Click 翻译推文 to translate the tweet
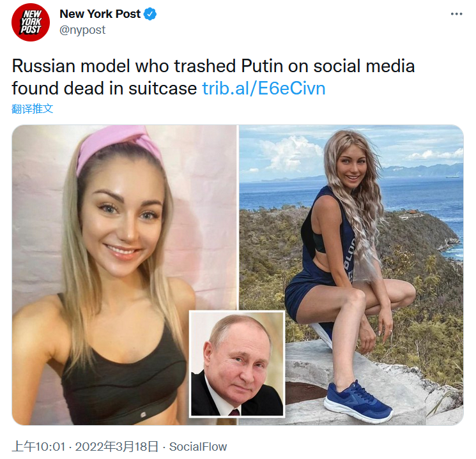Image resolution: width=476 pixels, height=459 pixels. [33, 109]
